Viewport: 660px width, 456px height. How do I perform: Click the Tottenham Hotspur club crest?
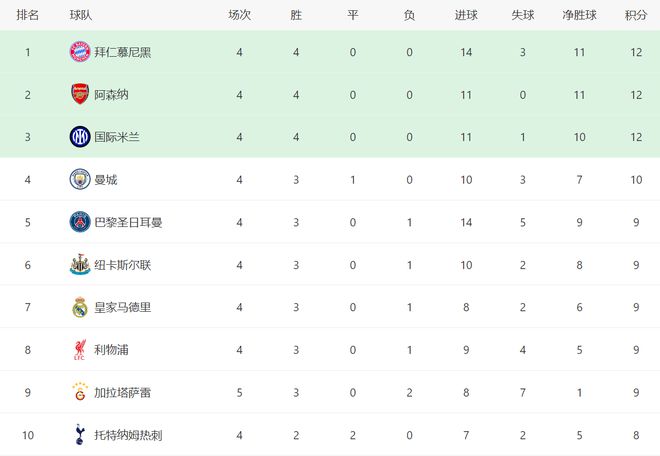pyautogui.click(x=80, y=434)
